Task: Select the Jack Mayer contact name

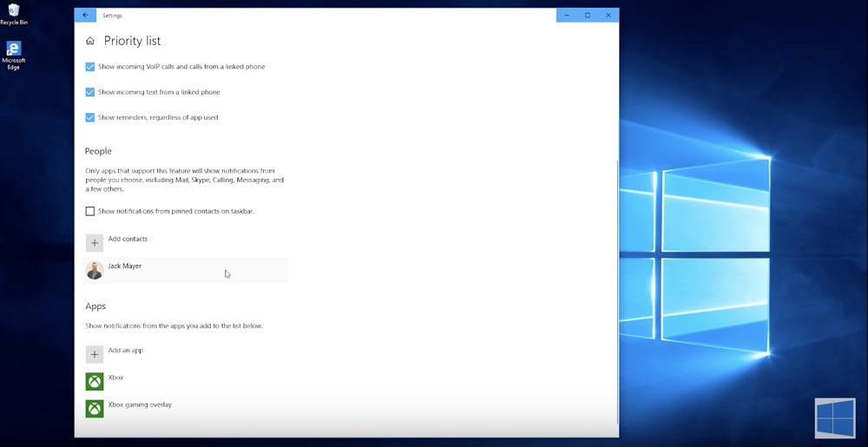Action: tap(124, 266)
